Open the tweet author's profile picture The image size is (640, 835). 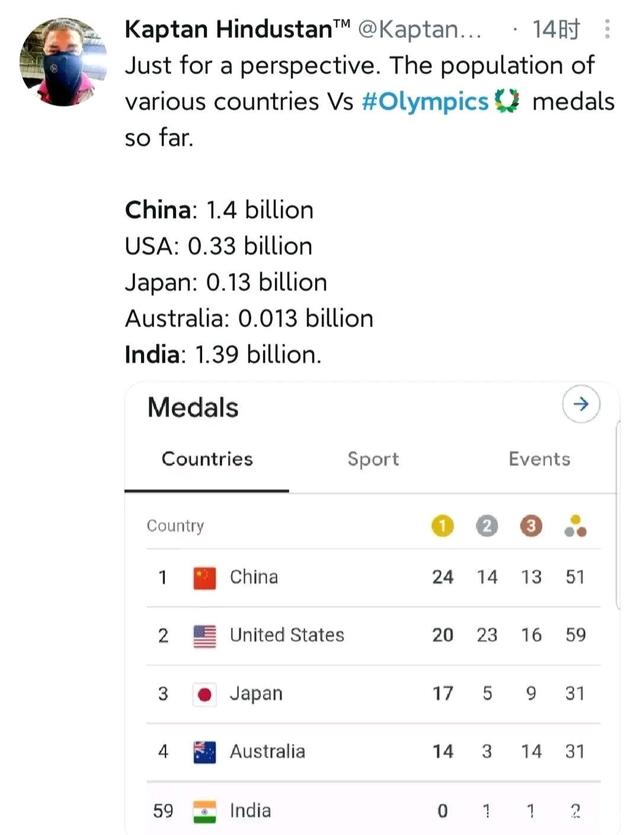[64, 62]
